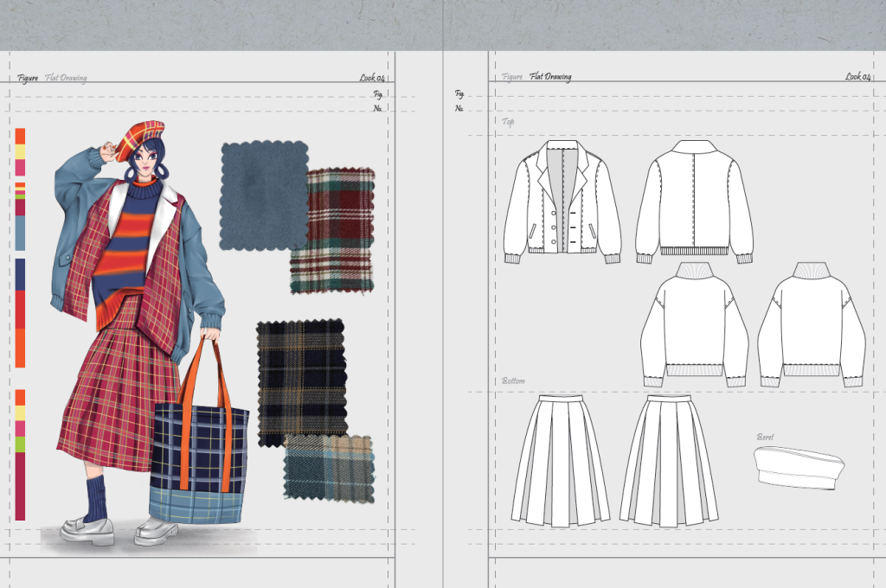Click the Figure label on the left page

point(27,78)
